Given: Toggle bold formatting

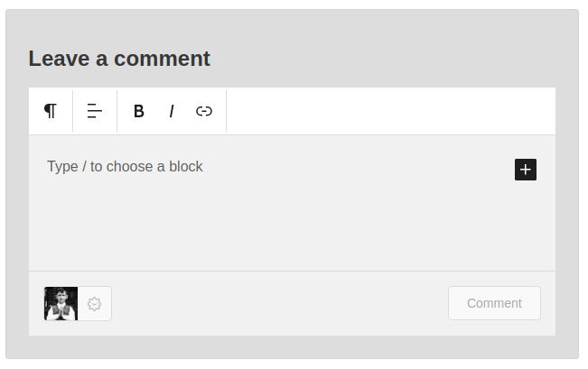Looking at the screenshot, I should click(x=139, y=111).
